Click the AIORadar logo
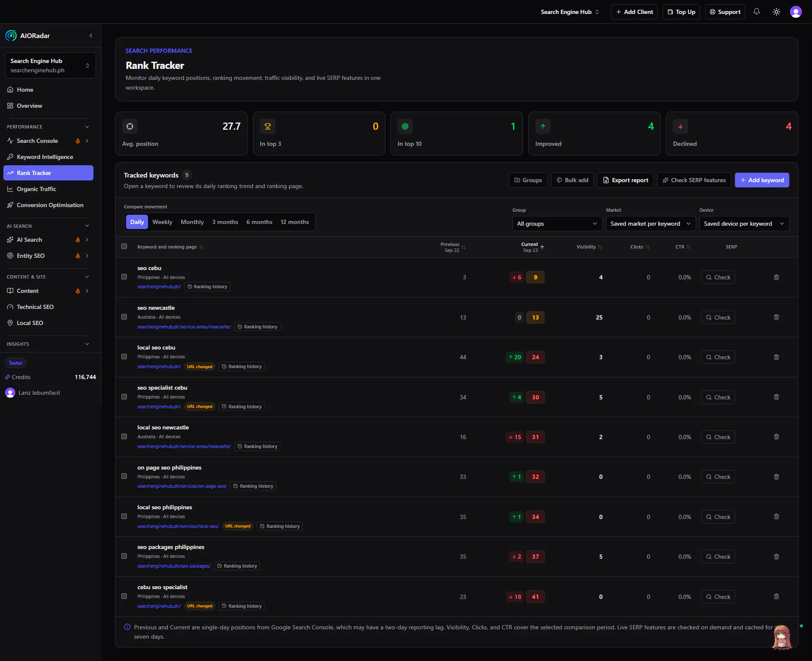Viewport: 812px width, 661px height. pyautogui.click(x=11, y=36)
